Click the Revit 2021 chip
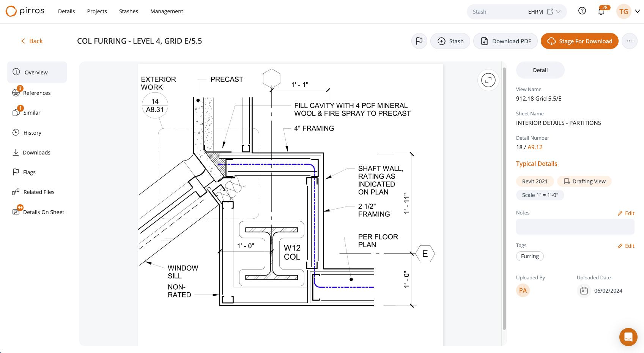 click(x=535, y=181)
